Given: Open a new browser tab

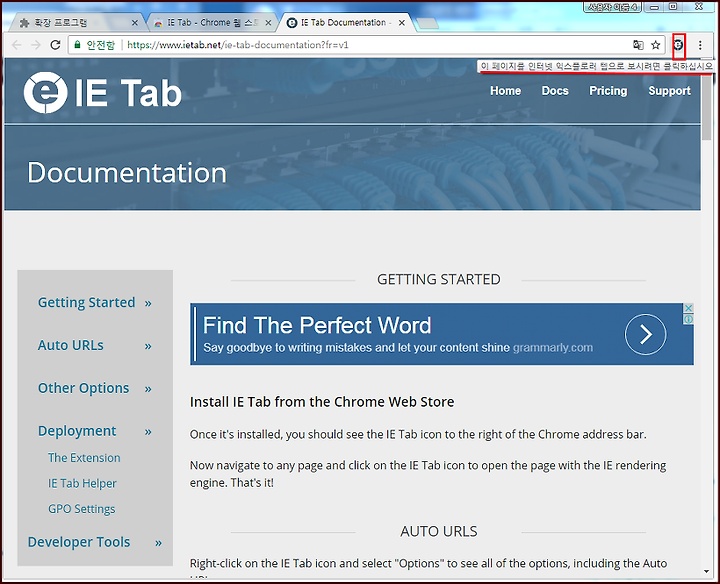Looking at the screenshot, I should coord(427,23).
